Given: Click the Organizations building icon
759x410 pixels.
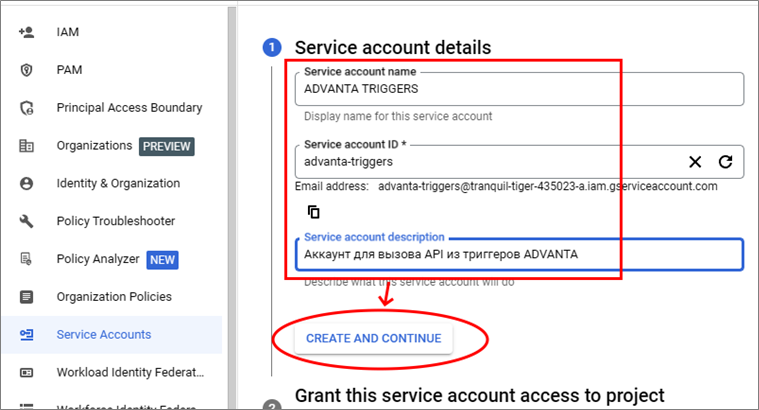Looking at the screenshot, I should [26, 146].
